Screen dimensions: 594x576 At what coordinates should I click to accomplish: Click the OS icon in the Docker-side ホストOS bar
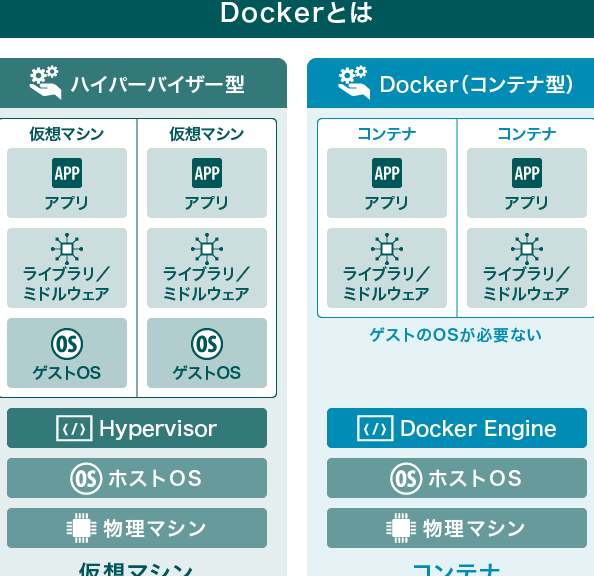tap(406, 478)
